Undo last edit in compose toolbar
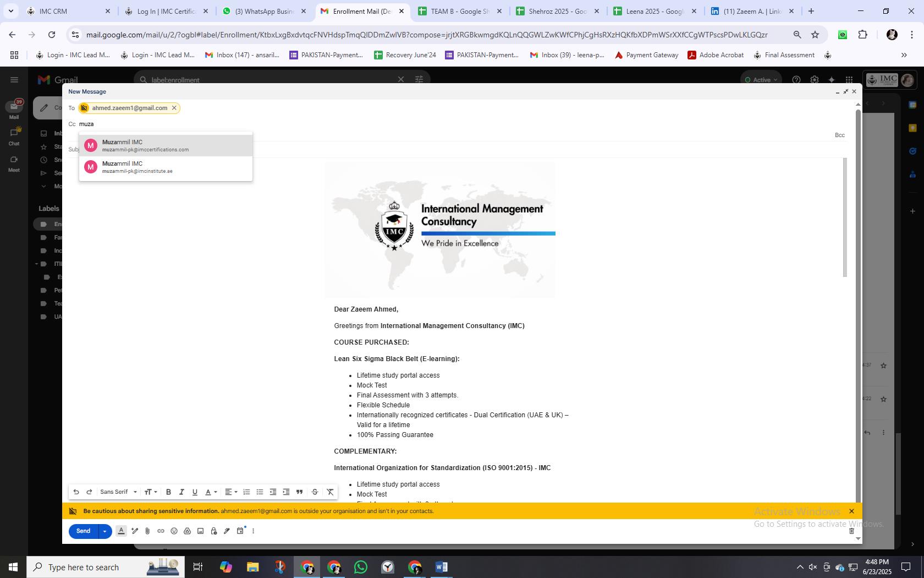This screenshot has width=924, height=578. click(76, 492)
